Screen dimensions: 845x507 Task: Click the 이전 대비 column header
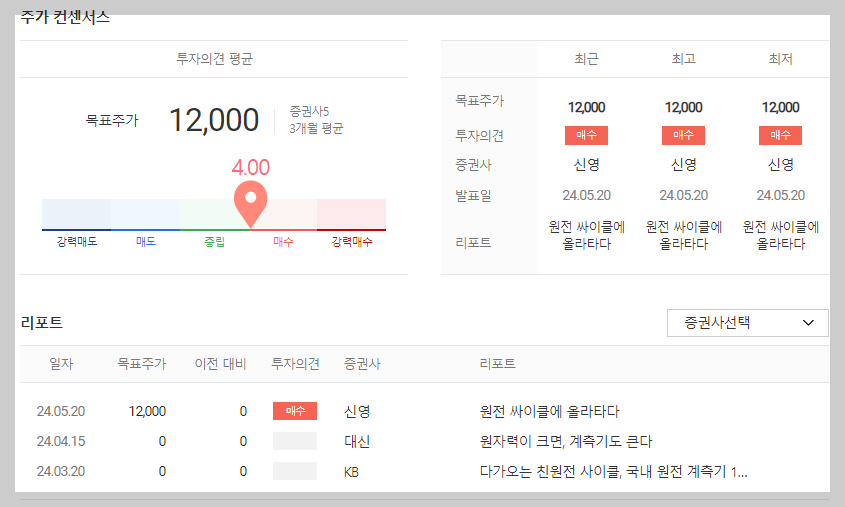pos(220,364)
